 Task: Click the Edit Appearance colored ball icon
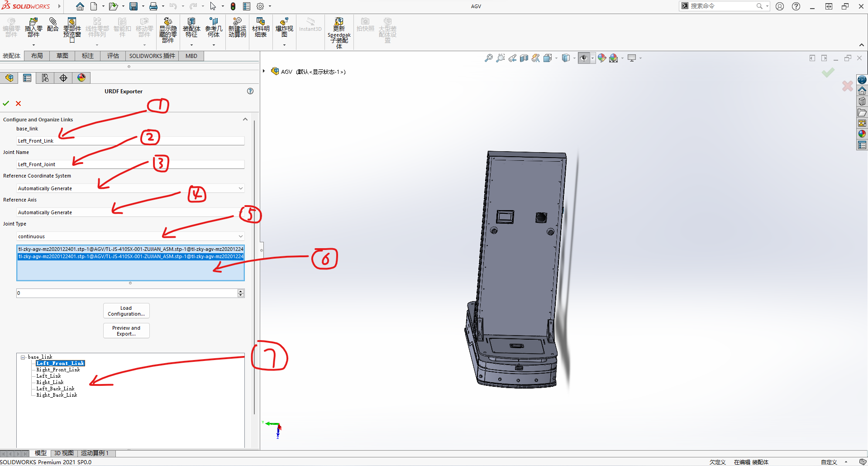(602, 58)
